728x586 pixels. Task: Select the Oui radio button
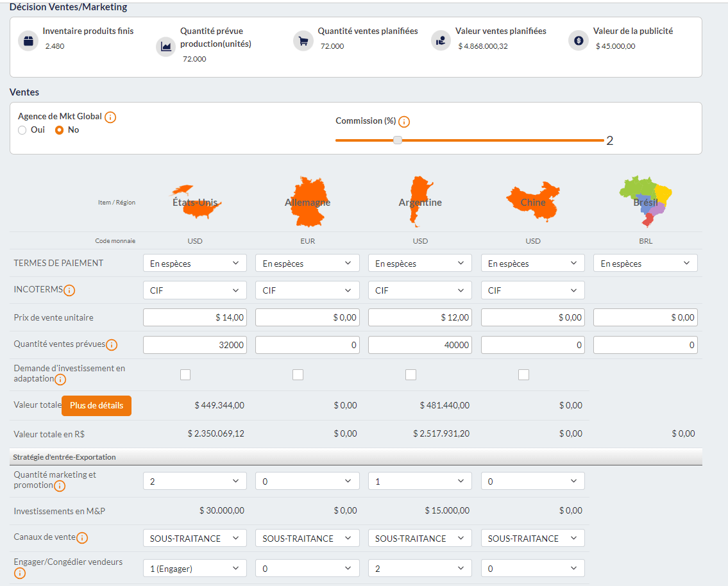click(x=22, y=130)
